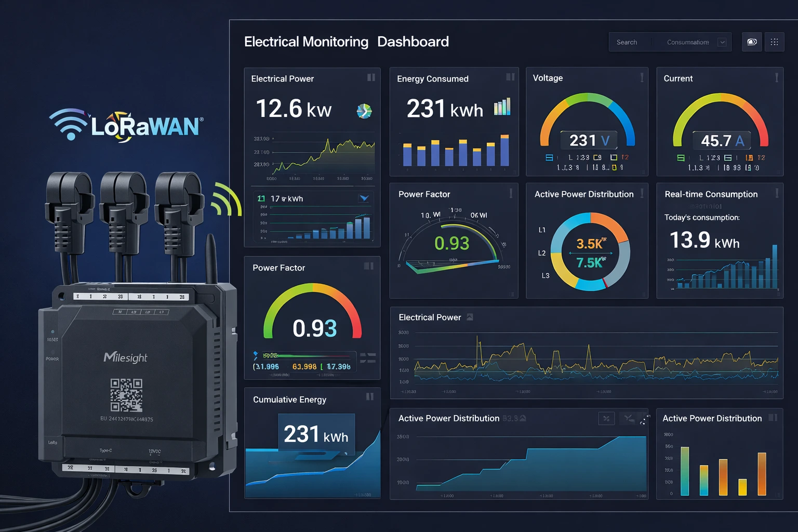The height and width of the screenshot is (532, 798).
Task: Click the line chart icon in Active Power Distribution
Action: pyautogui.click(x=629, y=418)
